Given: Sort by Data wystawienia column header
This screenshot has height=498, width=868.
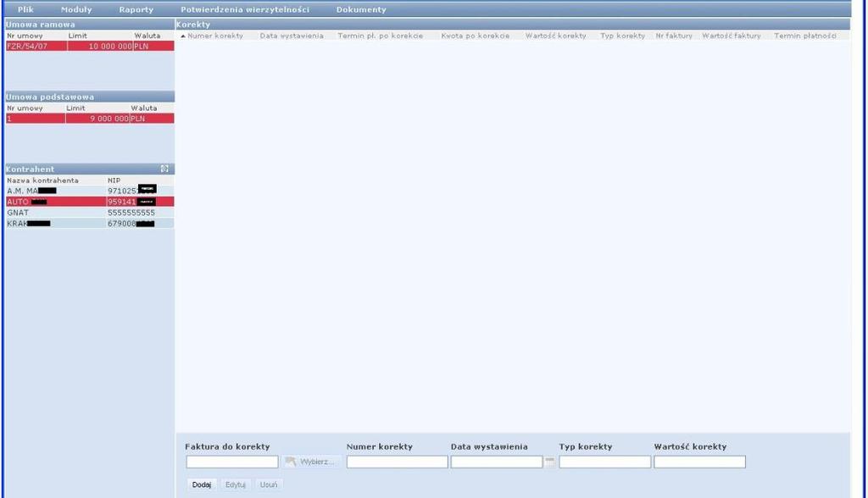Looking at the screenshot, I should coord(292,36).
